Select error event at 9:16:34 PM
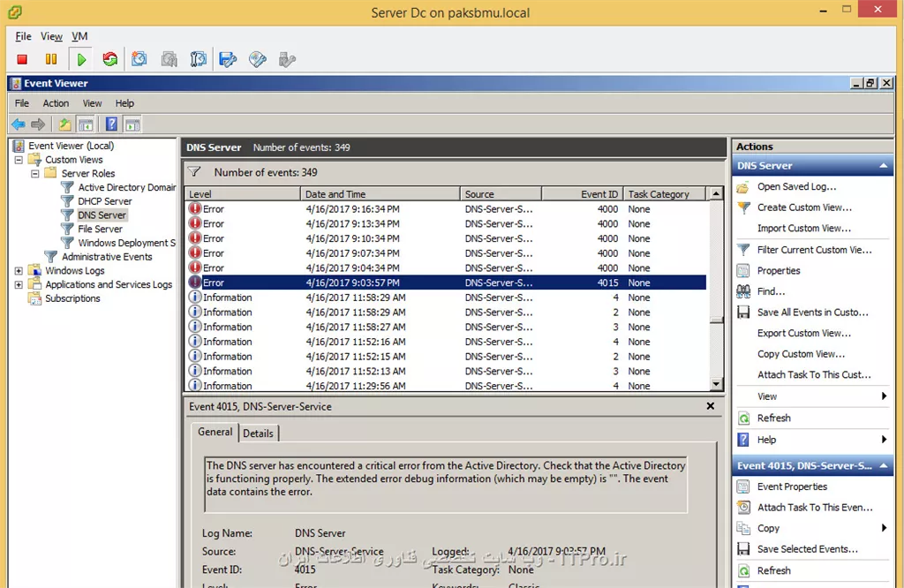Image resolution: width=904 pixels, height=588 pixels. [446, 208]
